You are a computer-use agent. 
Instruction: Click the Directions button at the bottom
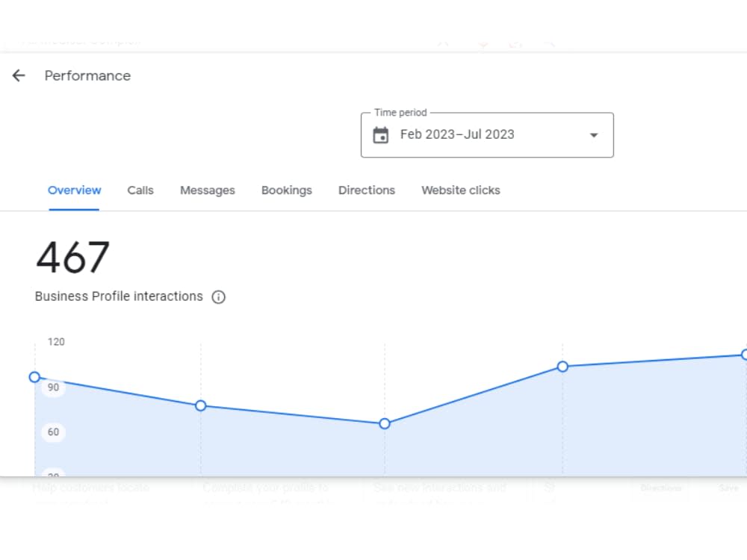click(x=660, y=488)
